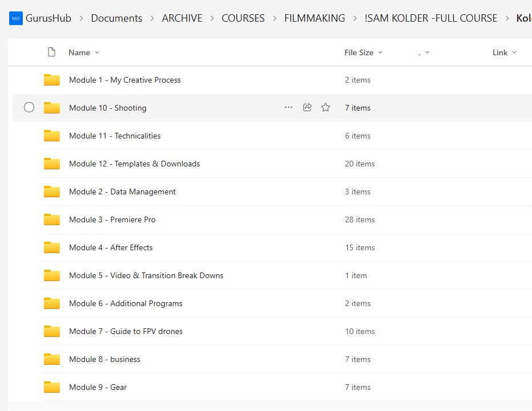Navigate to Documents in the breadcrumb
This screenshot has height=411, width=532.
click(116, 18)
